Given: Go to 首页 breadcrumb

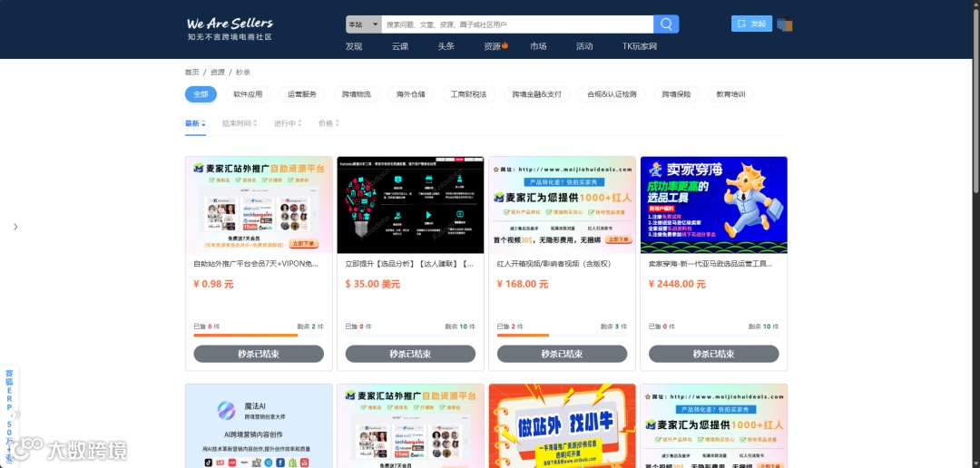Looking at the screenshot, I should click(191, 73).
